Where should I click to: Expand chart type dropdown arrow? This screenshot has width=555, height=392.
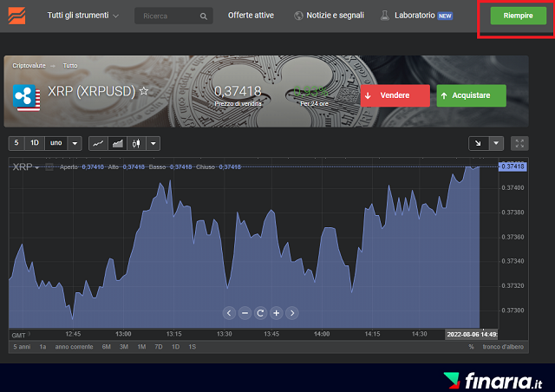tap(153, 143)
